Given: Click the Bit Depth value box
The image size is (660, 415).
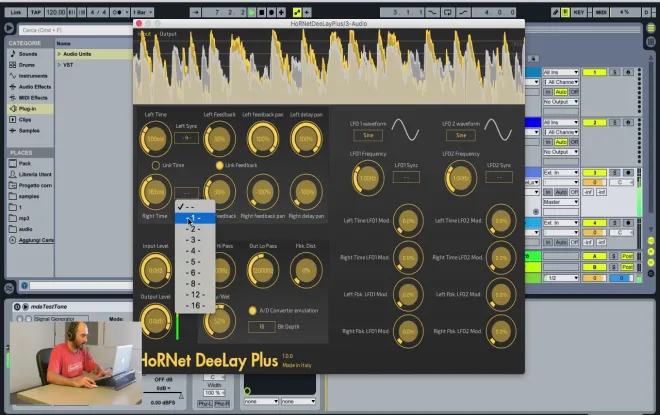Looking at the screenshot, I should (261, 327).
